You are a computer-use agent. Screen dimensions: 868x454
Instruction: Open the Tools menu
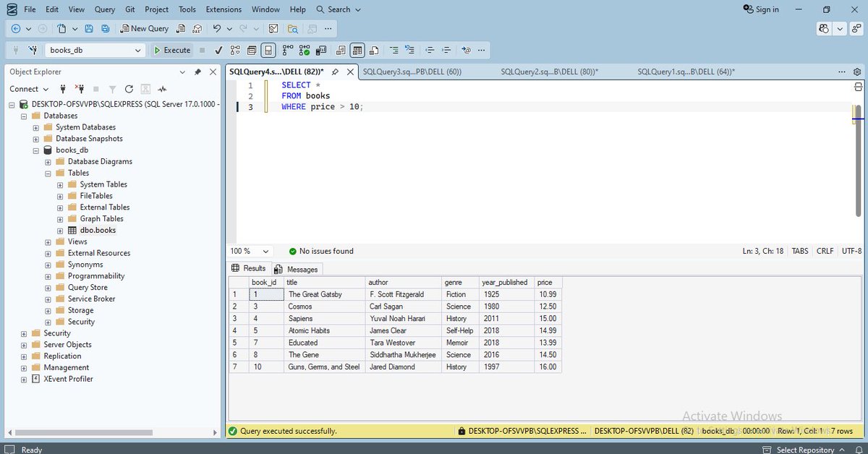pyautogui.click(x=187, y=9)
